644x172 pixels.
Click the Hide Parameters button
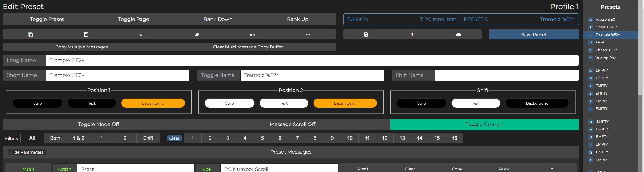pyautogui.click(x=27, y=152)
